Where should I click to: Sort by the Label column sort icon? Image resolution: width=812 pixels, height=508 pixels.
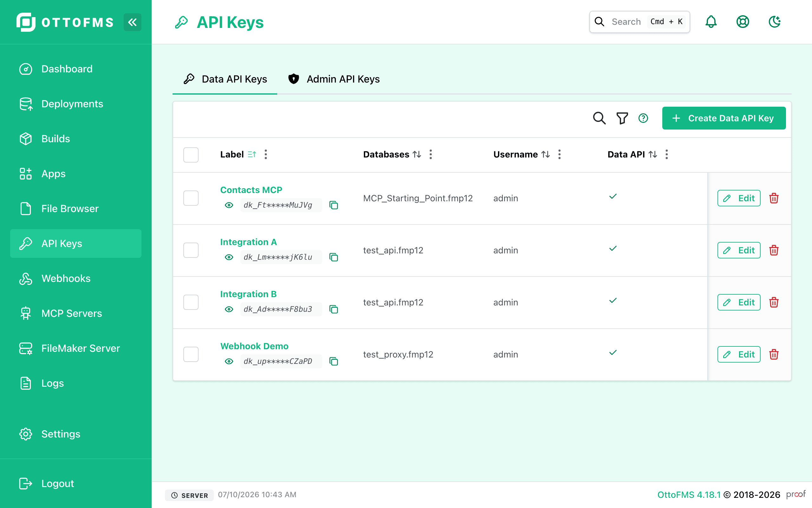tap(252, 154)
